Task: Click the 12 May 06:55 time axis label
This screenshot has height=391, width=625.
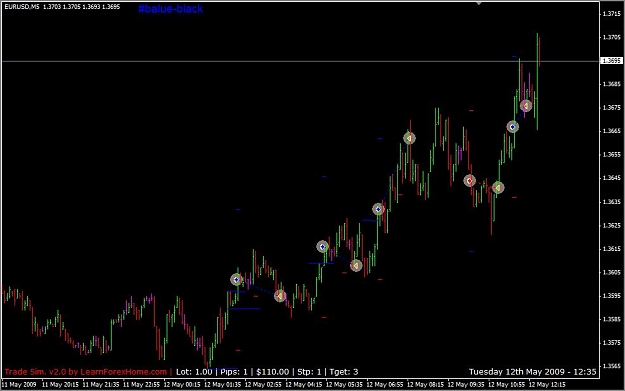Action: tap(385, 385)
